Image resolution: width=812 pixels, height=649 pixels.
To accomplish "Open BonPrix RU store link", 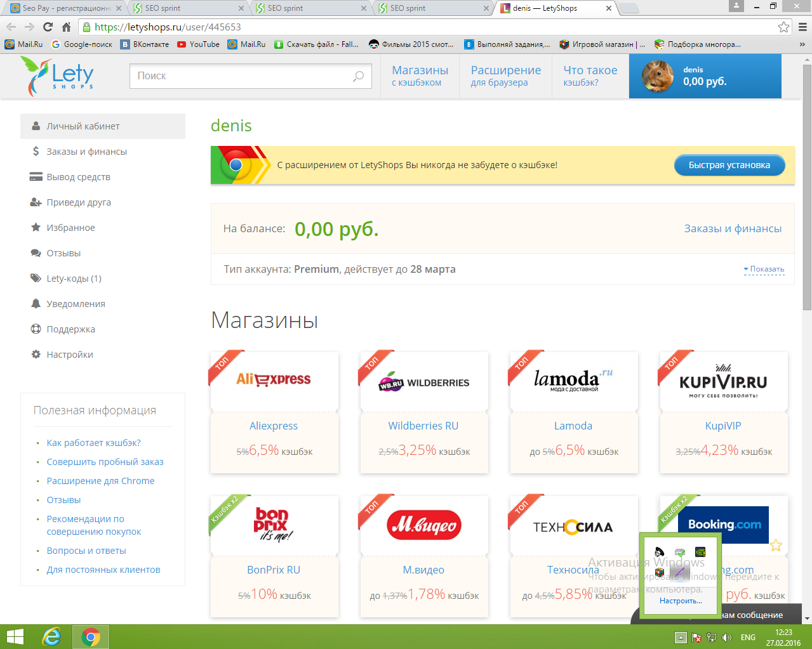I will [x=274, y=570].
